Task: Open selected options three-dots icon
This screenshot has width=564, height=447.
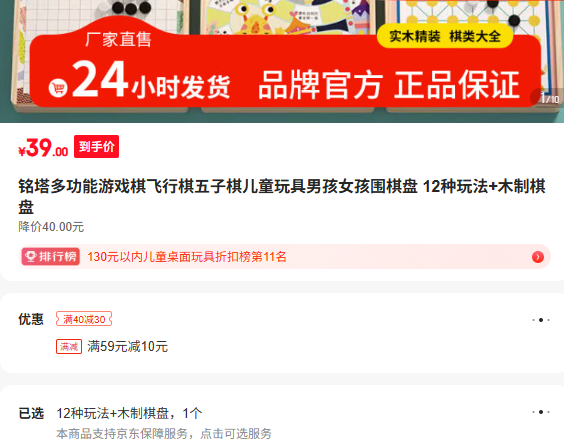Action: [541, 412]
